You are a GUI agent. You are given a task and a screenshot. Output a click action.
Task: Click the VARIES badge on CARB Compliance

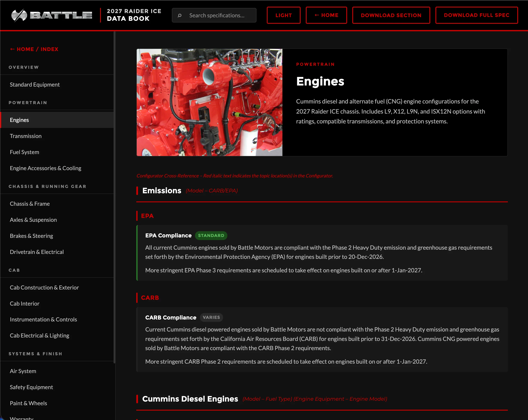[211, 317]
